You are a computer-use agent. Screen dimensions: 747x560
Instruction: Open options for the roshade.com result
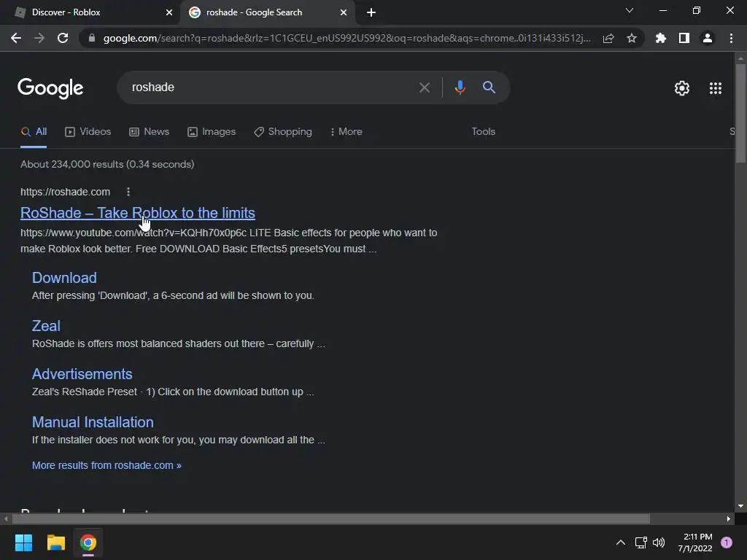tap(128, 192)
